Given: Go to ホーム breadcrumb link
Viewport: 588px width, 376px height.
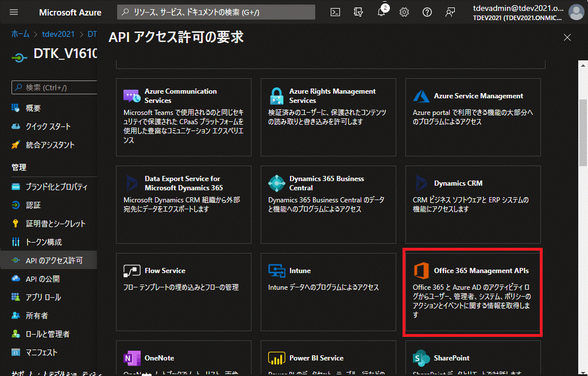Looking at the screenshot, I should click(20, 34).
